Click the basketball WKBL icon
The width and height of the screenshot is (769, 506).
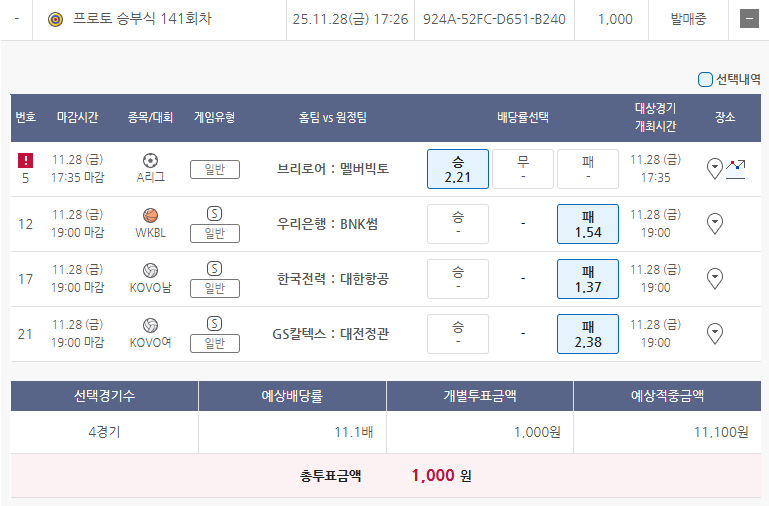tap(151, 215)
